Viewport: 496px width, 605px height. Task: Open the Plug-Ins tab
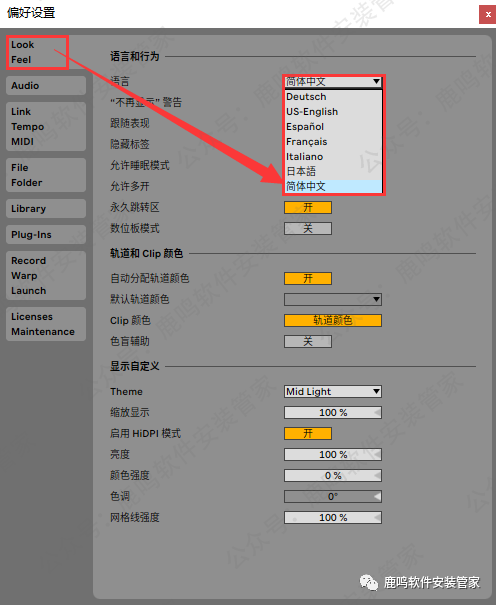(46, 235)
